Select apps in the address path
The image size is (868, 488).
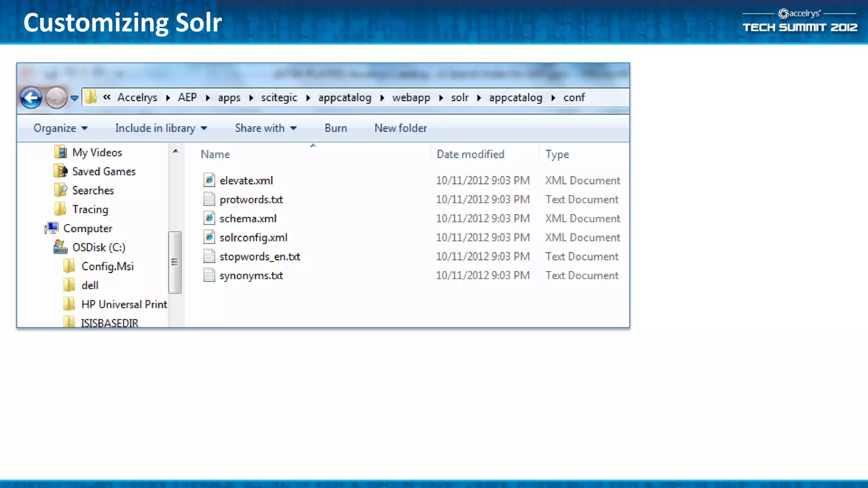(x=229, y=98)
